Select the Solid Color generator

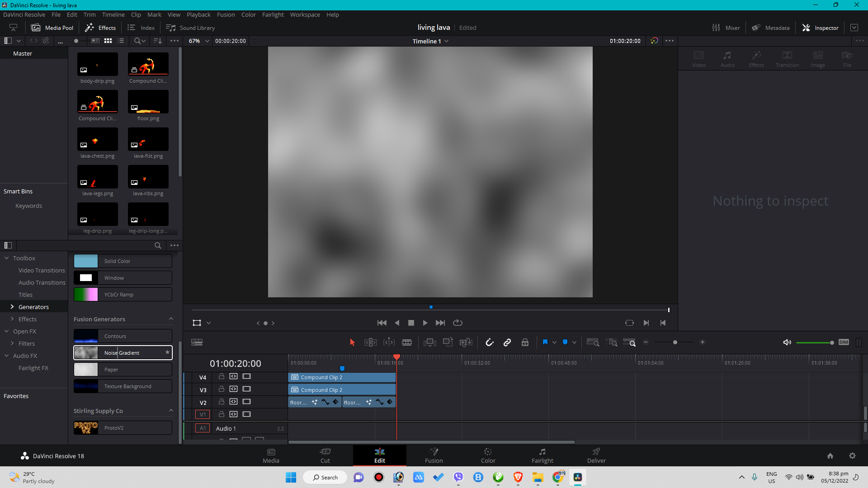pos(123,261)
